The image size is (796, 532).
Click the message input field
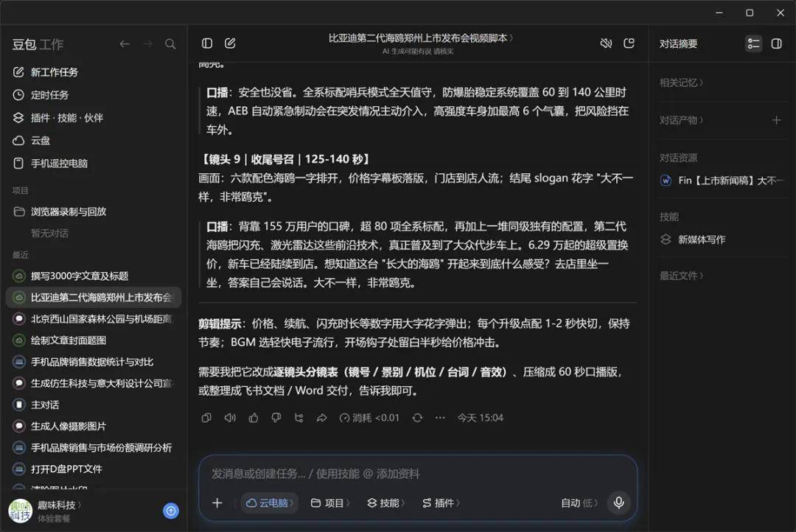coord(417,474)
